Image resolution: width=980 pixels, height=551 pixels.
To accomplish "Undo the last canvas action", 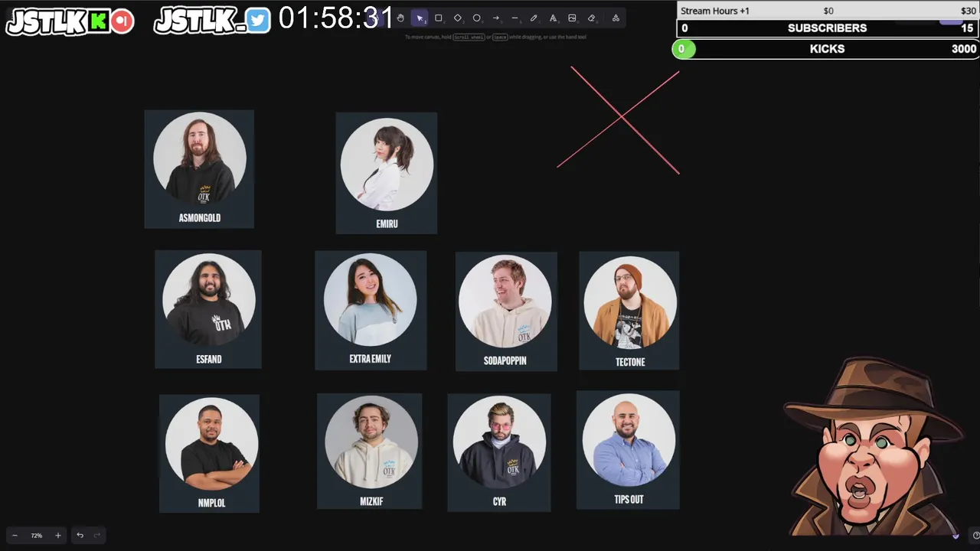I will [x=80, y=536].
